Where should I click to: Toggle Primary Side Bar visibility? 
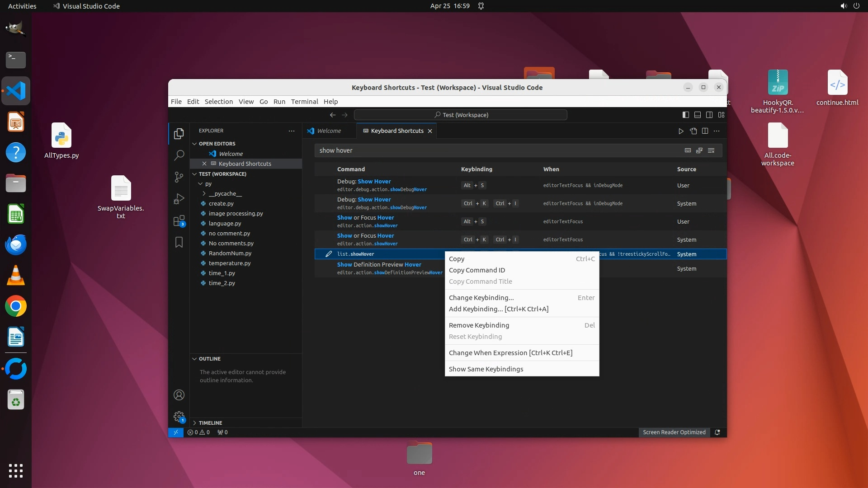(x=686, y=115)
